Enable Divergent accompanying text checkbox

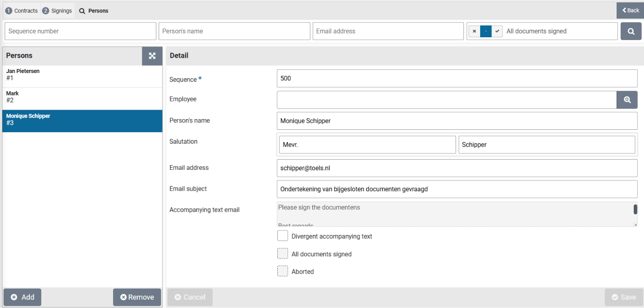pos(282,236)
